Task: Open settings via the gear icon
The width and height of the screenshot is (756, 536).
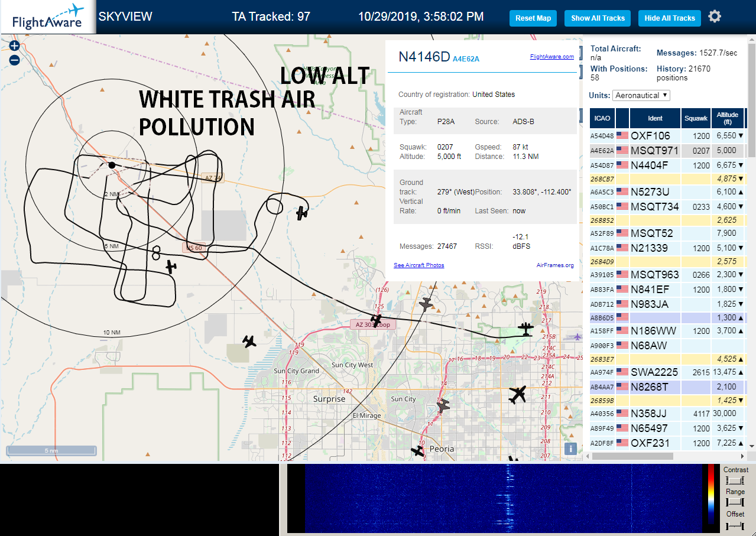Action: pyautogui.click(x=715, y=17)
